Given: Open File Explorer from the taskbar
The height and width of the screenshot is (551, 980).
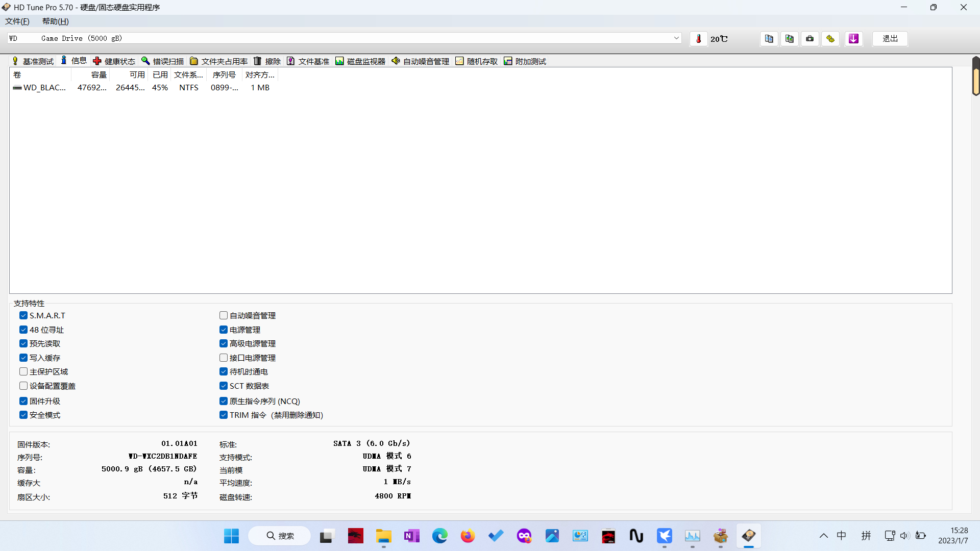Looking at the screenshot, I should pyautogui.click(x=383, y=536).
